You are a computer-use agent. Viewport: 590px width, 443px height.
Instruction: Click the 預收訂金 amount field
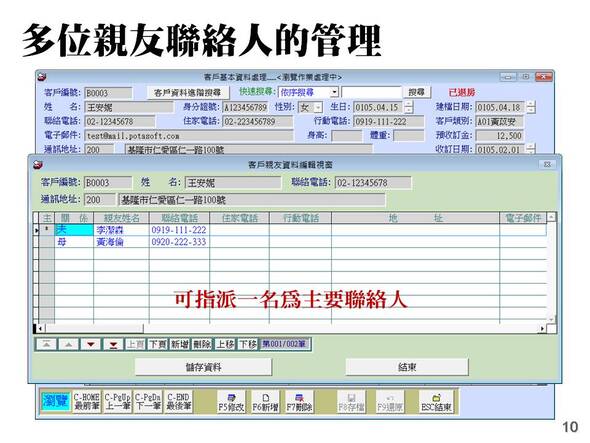point(499,135)
